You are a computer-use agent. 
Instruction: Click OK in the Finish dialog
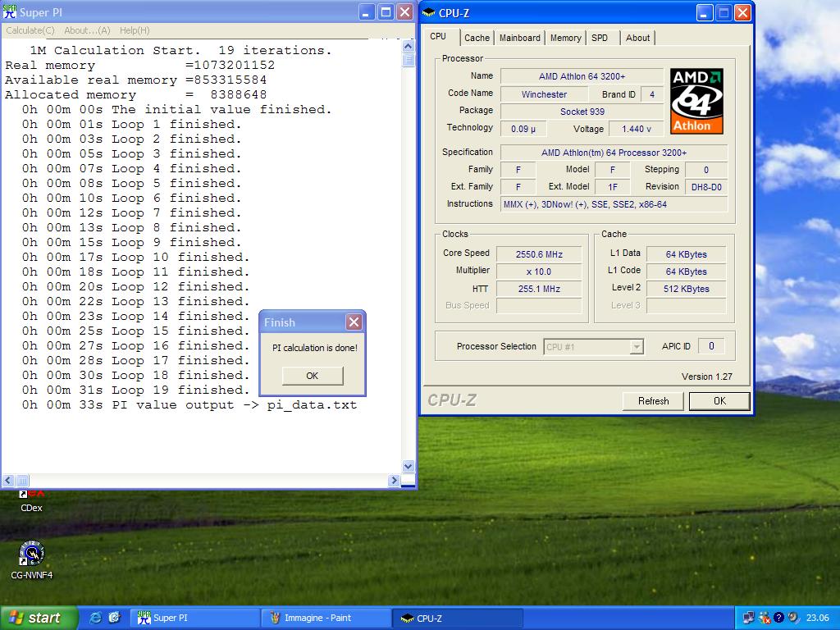(x=313, y=376)
